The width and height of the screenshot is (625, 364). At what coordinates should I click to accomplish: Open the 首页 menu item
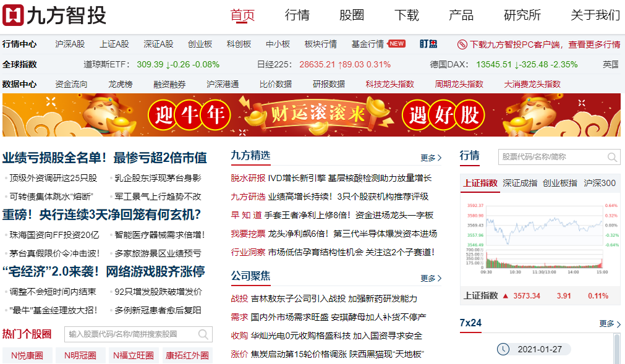coord(242,15)
